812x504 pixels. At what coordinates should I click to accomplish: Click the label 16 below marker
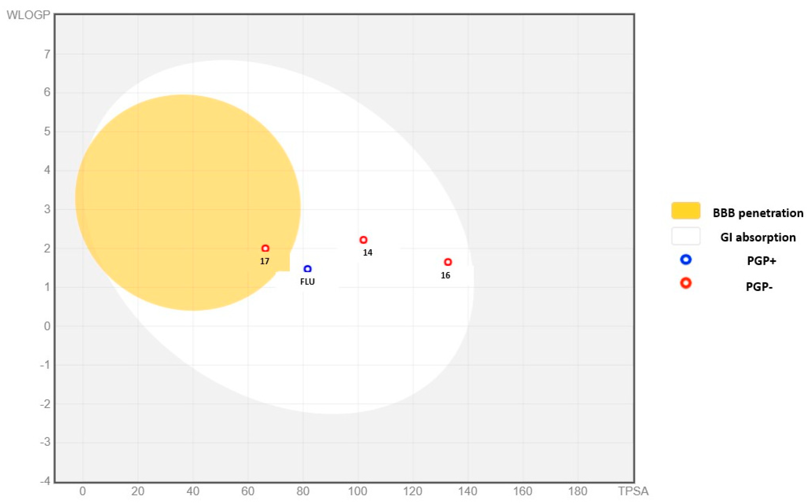[445, 276]
